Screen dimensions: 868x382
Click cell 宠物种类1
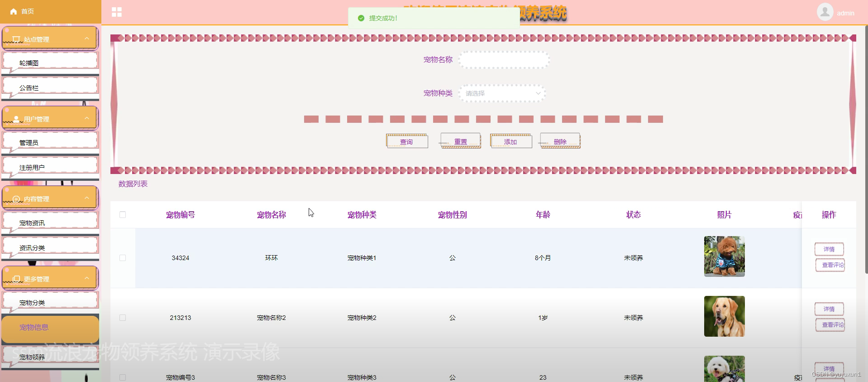coord(362,258)
